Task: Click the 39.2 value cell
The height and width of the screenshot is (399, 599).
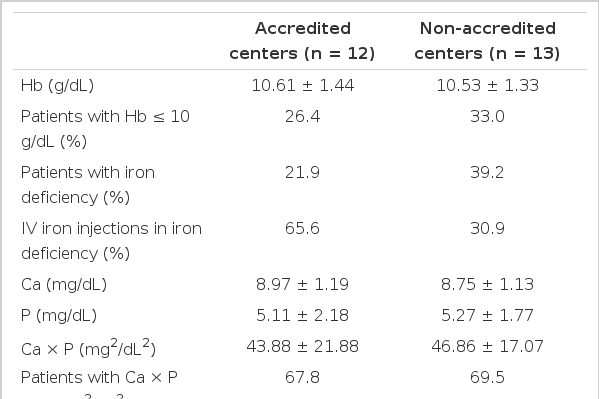Action: [487, 172]
